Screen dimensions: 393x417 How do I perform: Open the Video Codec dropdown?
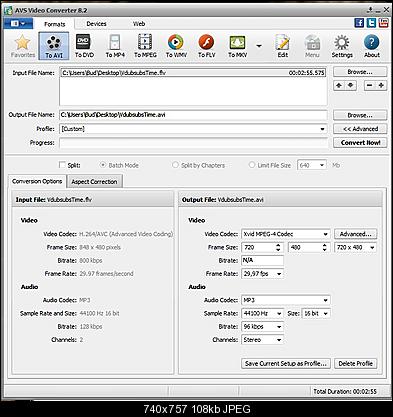(x=286, y=234)
